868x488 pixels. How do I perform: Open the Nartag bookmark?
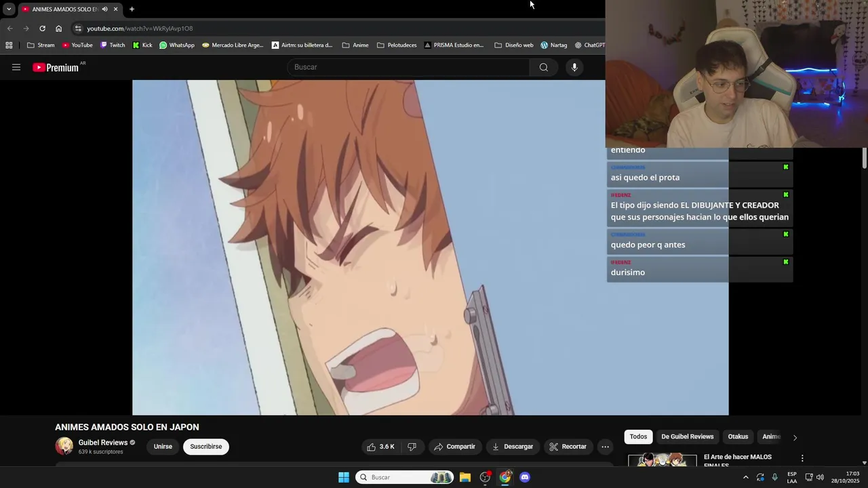(553, 45)
